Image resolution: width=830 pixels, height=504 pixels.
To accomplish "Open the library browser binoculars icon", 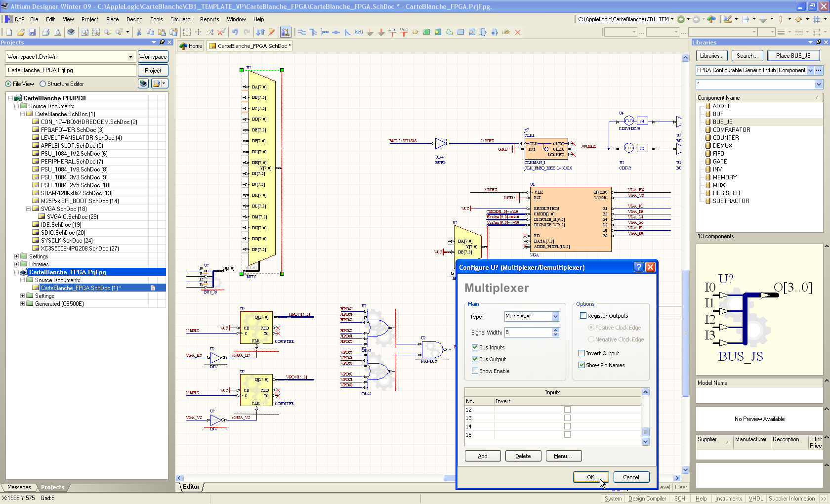I will tap(286, 32).
